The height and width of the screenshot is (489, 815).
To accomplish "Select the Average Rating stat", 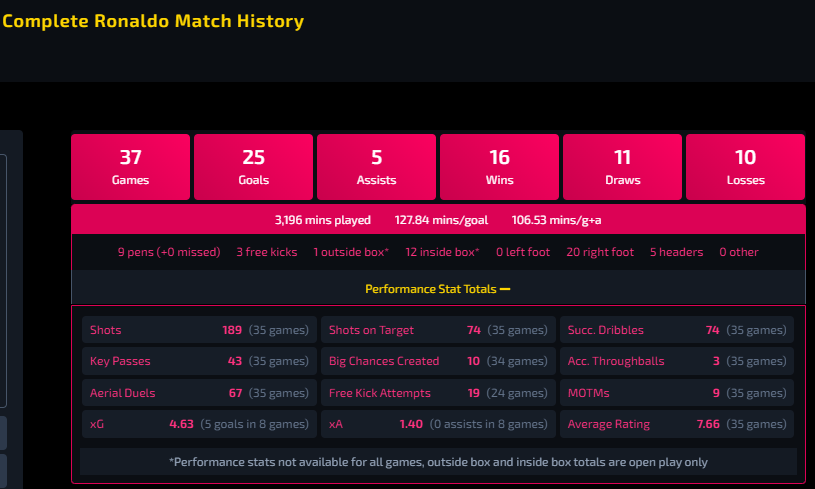I will (x=677, y=424).
